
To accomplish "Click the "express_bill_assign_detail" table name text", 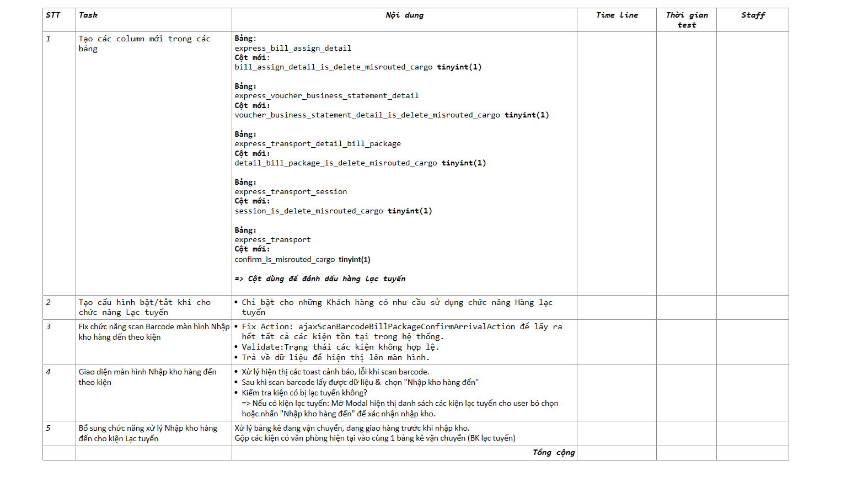I will pos(293,49).
